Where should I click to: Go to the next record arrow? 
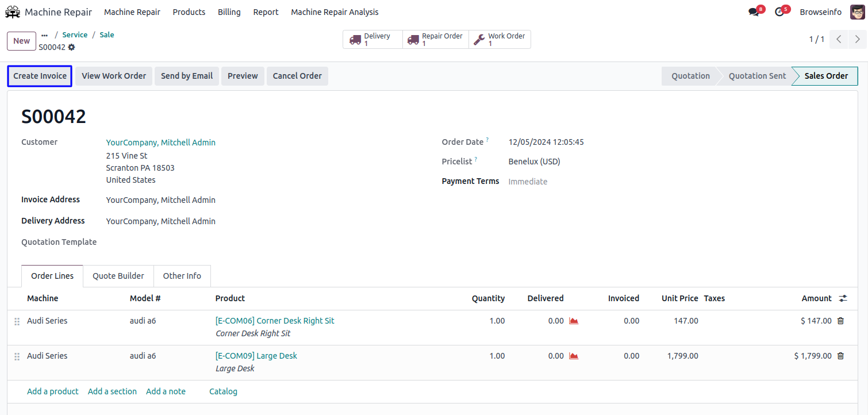858,39
